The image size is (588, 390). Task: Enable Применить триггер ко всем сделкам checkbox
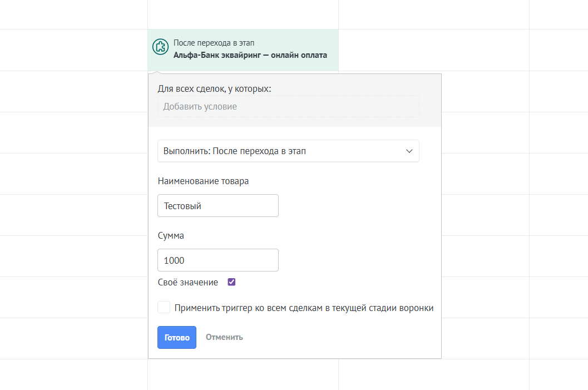tap(164, 308)
